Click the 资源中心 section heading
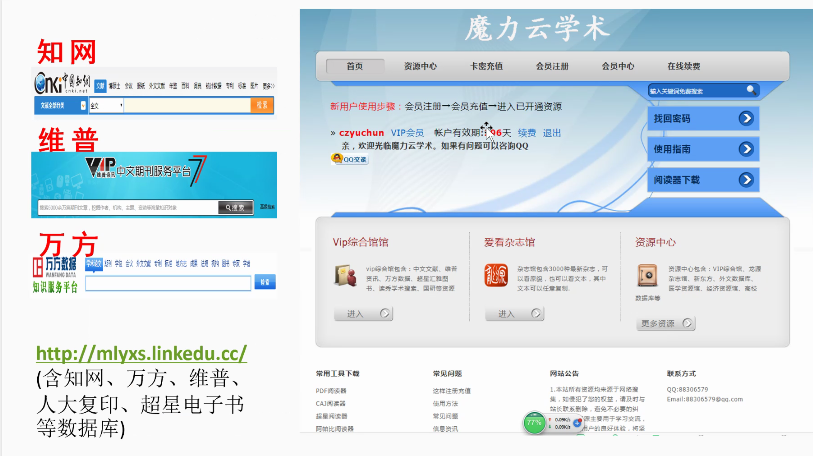 655,242
